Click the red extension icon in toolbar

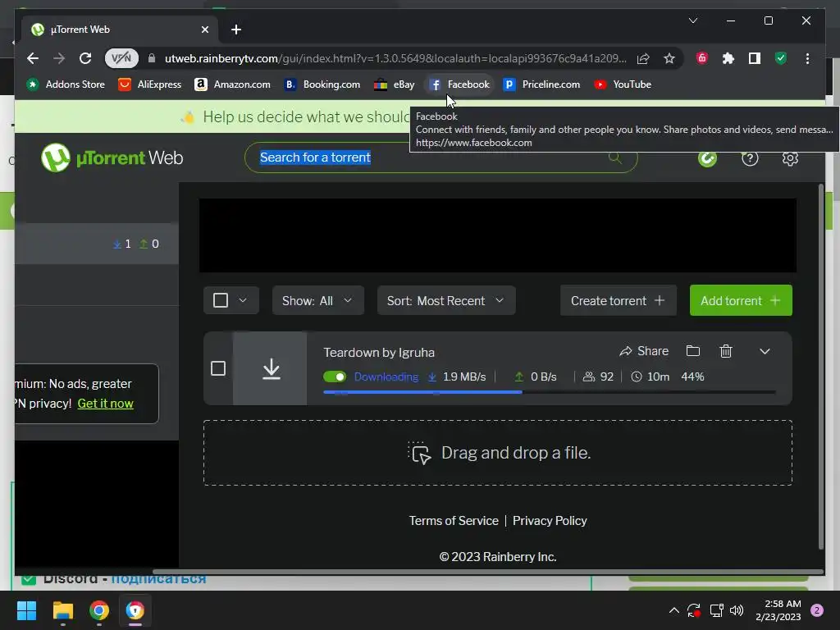click(x=702, y=58)
